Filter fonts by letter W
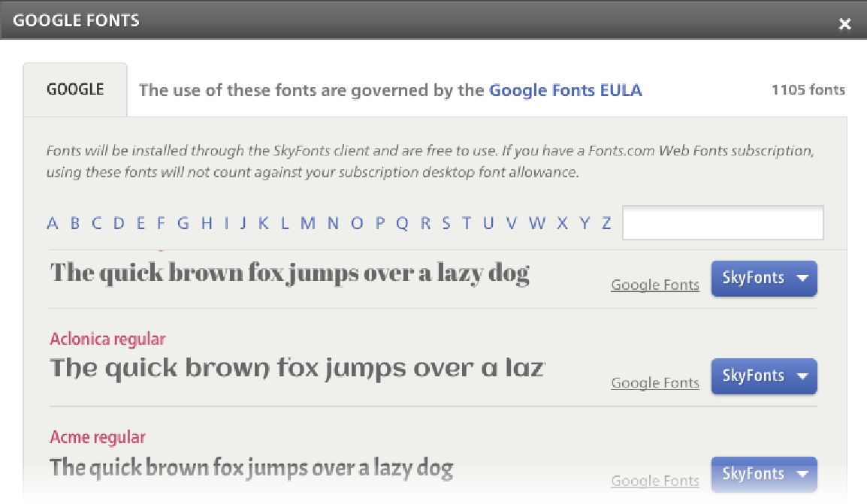Screen dimensions: 867x504 [537, 223]
